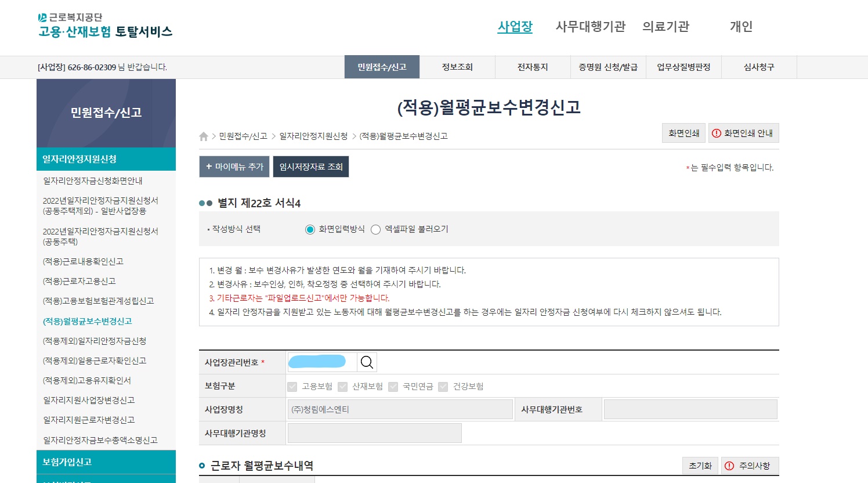Click the 사업장관리번호 input field
Screen dimensions: 868x483
(x=323, y=362)
